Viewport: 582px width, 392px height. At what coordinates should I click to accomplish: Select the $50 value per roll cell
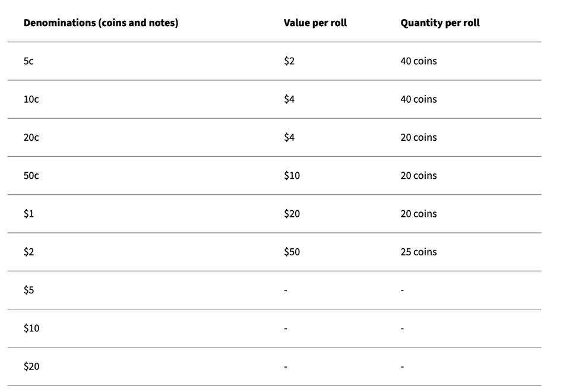(x=292, y=252)
